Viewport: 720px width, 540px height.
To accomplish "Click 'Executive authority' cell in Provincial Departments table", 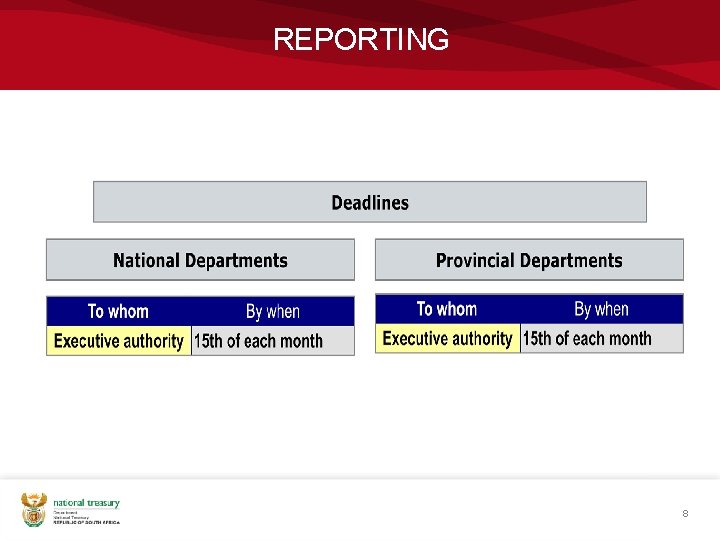I will point(448,338).
